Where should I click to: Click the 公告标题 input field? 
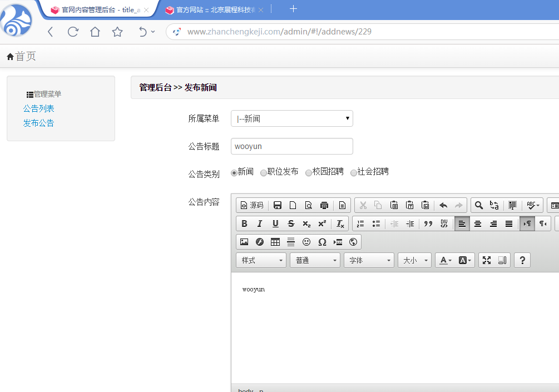point(292,146)
